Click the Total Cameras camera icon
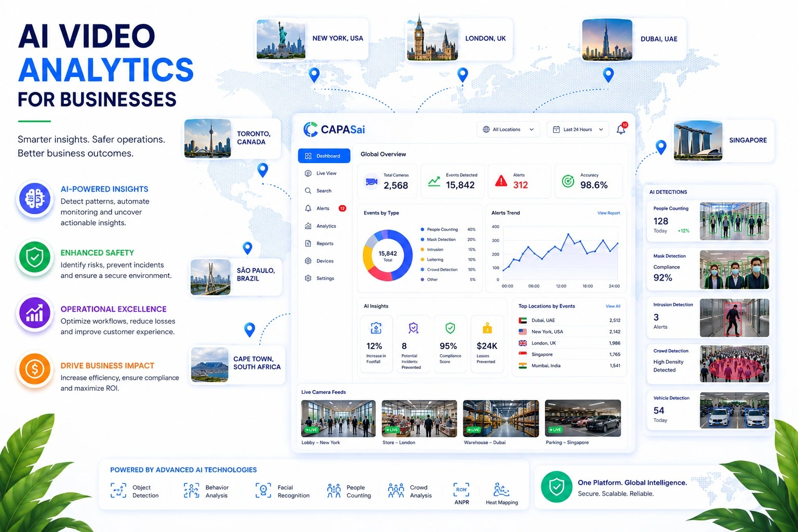Viewport: 798px width, 532px height. point(371,182)
